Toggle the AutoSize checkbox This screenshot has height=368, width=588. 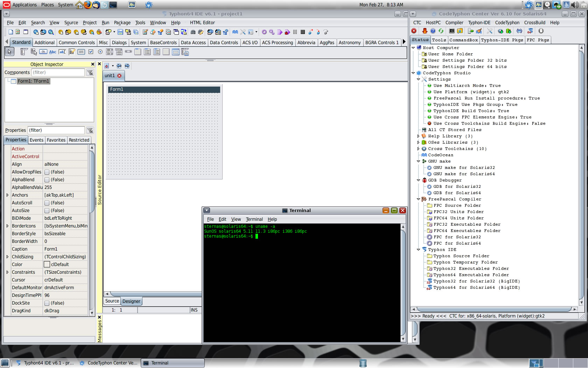point(47,211)
